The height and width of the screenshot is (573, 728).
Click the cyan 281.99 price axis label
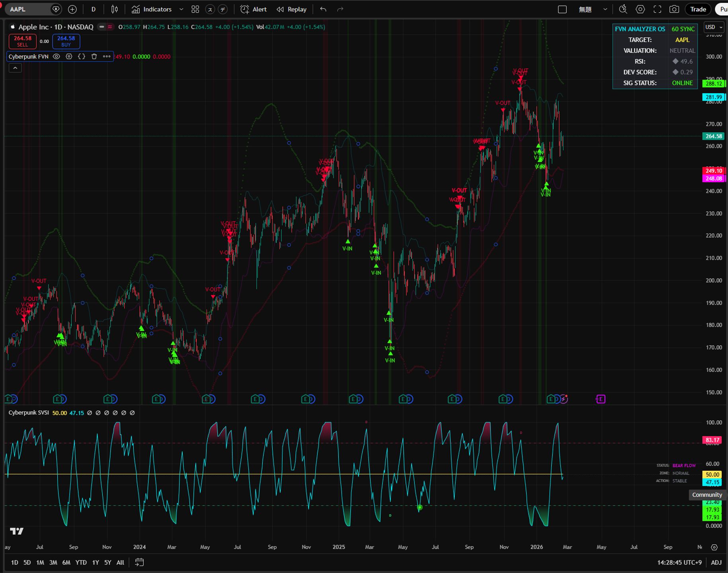[714, 97]
